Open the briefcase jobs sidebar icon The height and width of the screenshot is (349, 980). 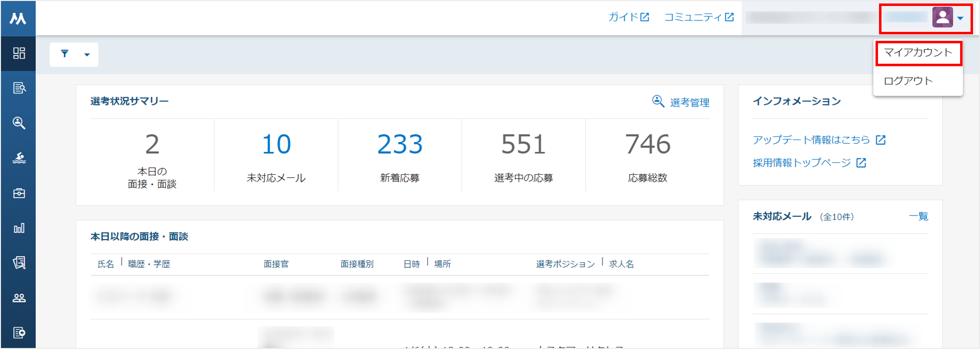[19, 193]
